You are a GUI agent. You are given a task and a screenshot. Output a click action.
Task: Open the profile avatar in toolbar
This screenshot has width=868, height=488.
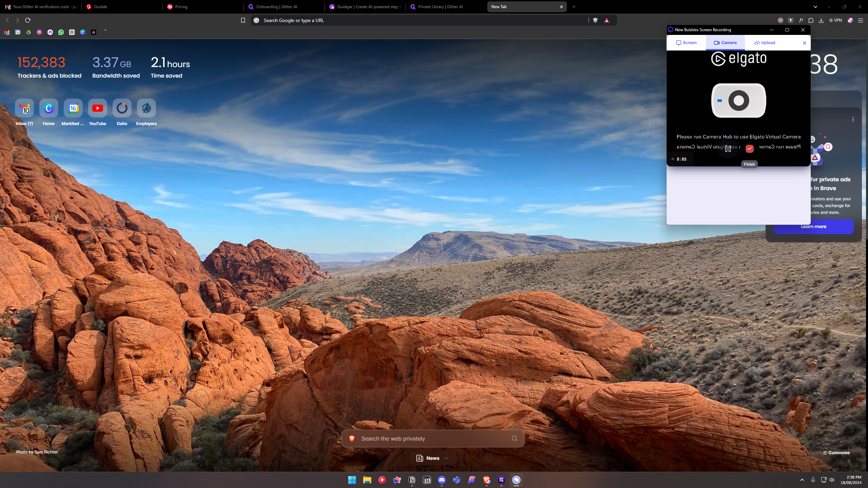pyautogui.click(x=850, y=20)
